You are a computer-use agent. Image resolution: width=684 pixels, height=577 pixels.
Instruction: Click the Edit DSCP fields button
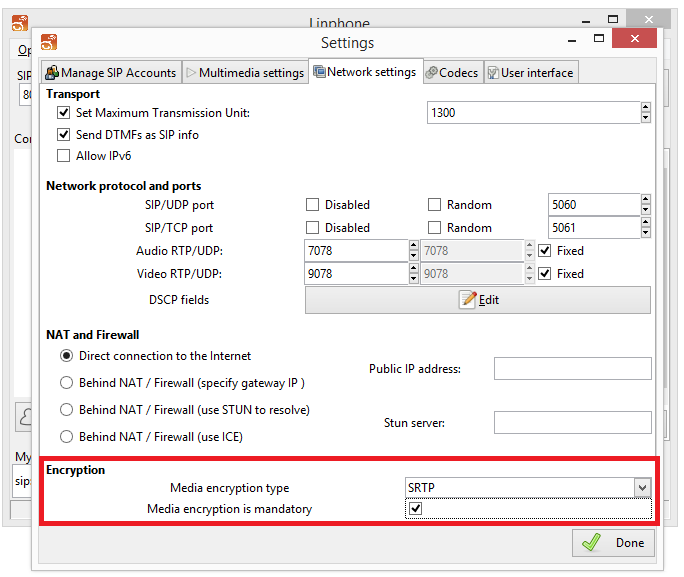pos(477,300)
